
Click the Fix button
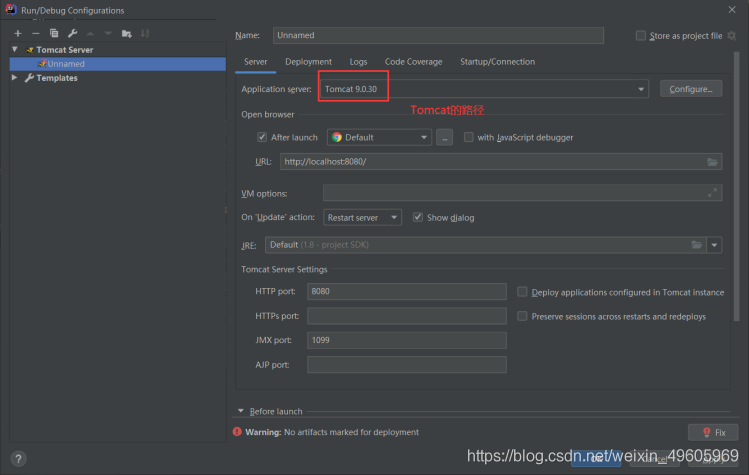[x=713, y=432]
